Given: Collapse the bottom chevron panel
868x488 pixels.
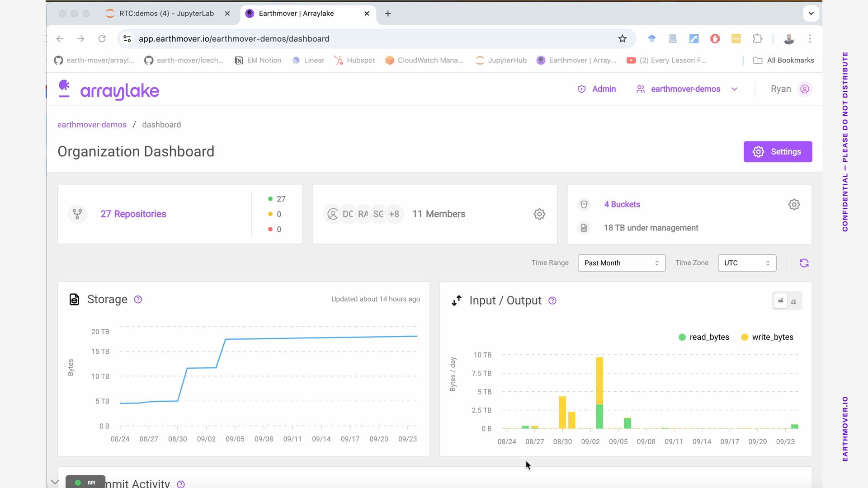Looking at the screenshot, I should tap(55, 482).
